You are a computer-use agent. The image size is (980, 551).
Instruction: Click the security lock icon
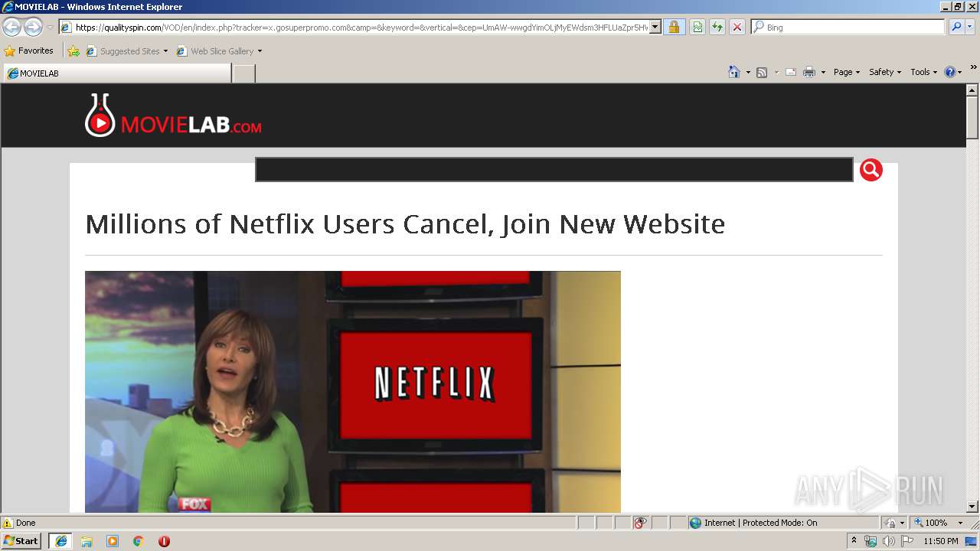coord(674,28)
